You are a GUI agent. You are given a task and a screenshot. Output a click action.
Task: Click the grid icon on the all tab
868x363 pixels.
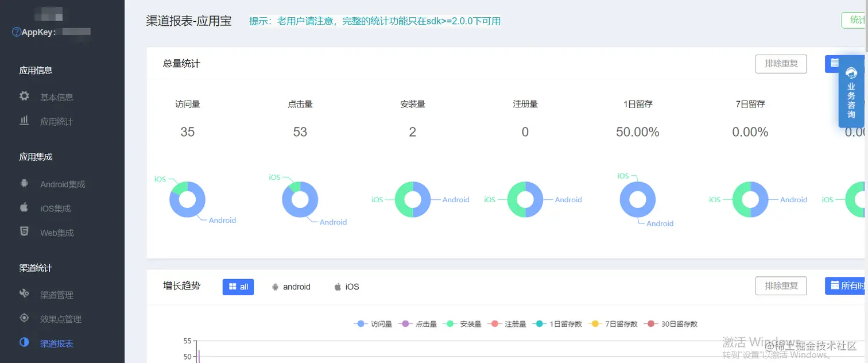(232, 287)
